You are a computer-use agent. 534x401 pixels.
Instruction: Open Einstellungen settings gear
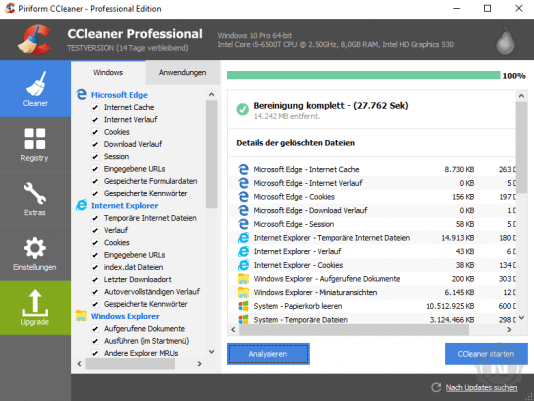coord(35,253)
